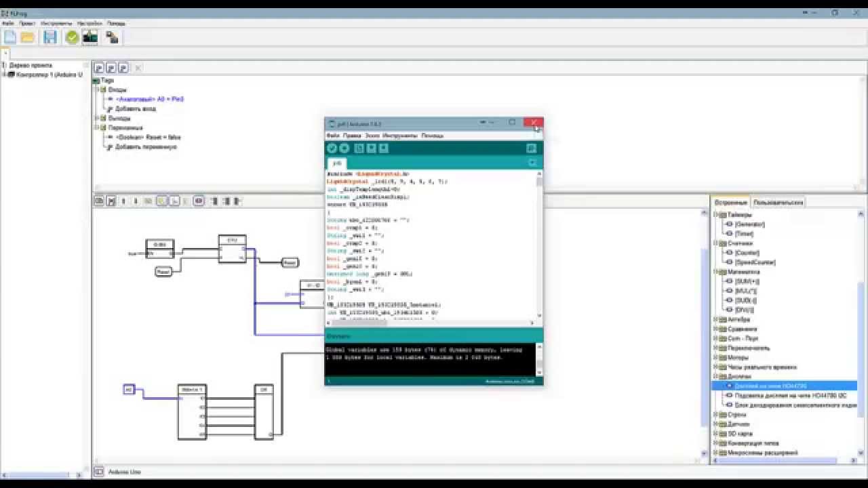Click the Arduino code editor vertical scrollbar

(x=539, y=244)
